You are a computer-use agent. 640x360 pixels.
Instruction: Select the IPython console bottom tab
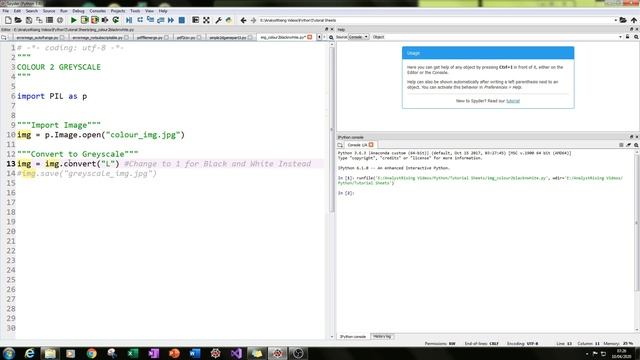pyautogui.click(x=353, y=336)
